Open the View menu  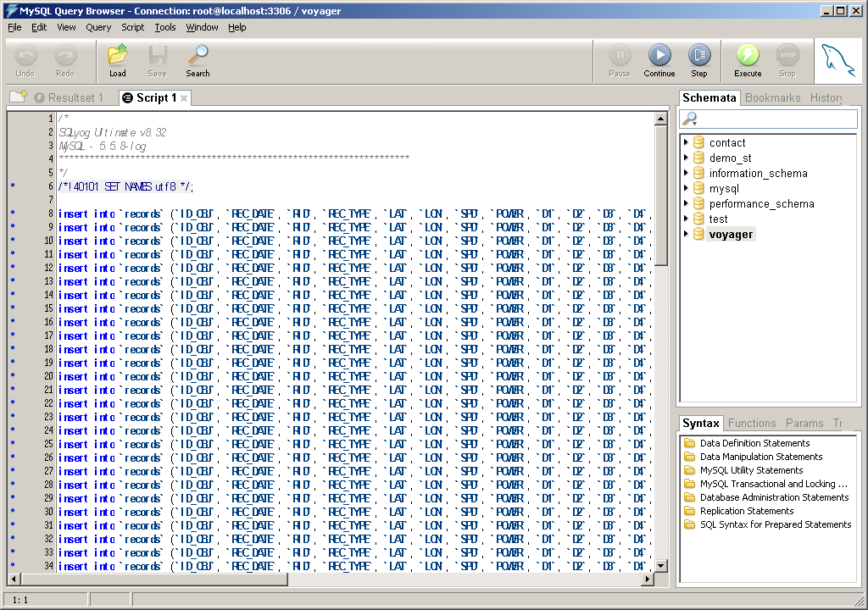tap(66, 27)
